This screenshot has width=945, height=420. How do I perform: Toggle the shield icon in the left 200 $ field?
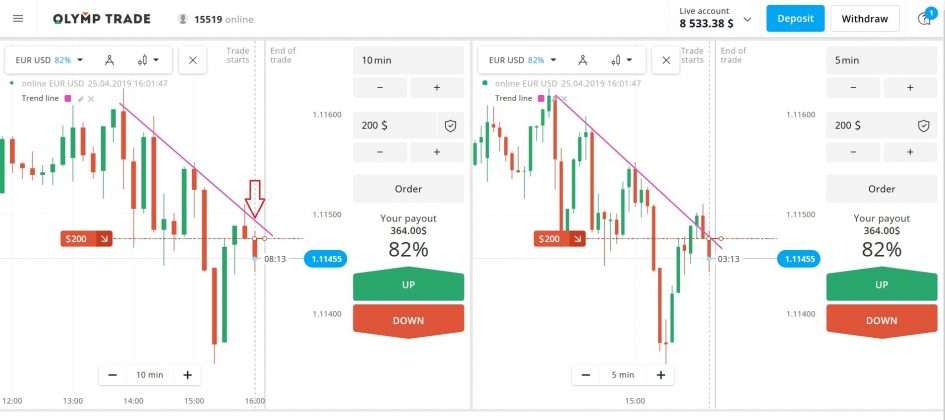coord(450,125)
